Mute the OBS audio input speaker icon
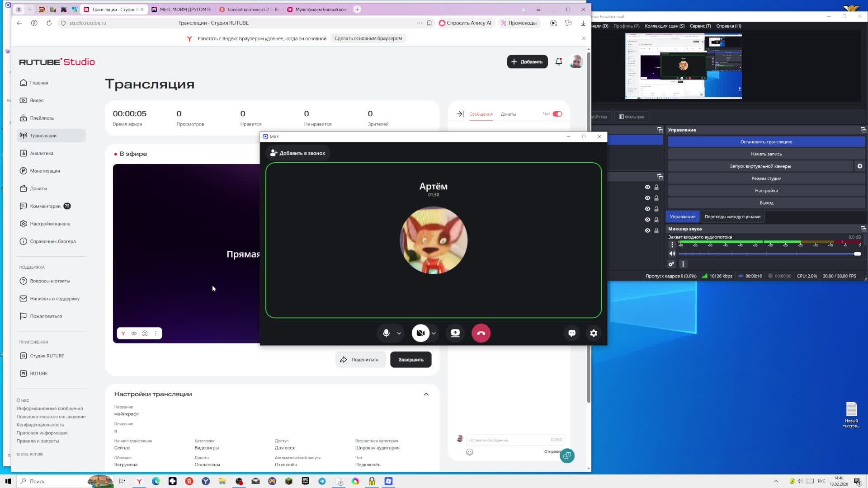Viewport: 868px width, 488px height. [x=672, y=254]
